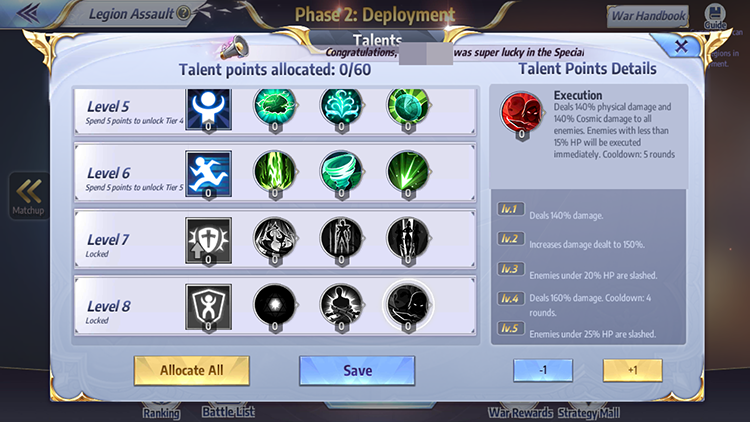
Task: Go back using the double-arrow back button
Action: pos(28,13)
